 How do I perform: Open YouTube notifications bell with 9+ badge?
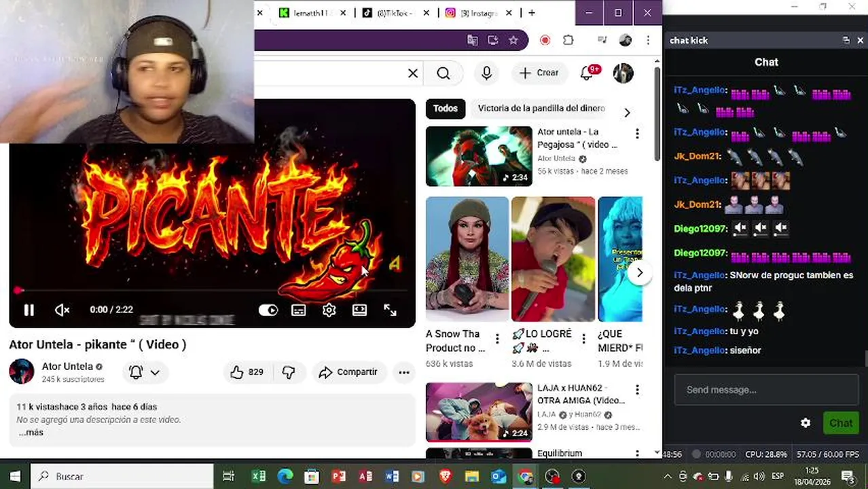pos(588,73)
